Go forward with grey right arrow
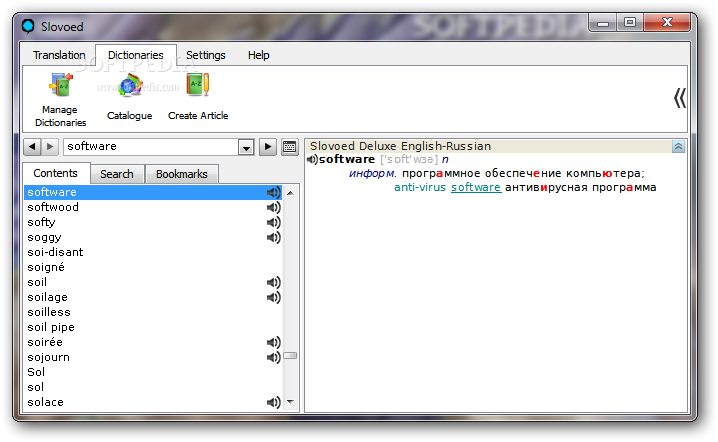 (50, 147)
